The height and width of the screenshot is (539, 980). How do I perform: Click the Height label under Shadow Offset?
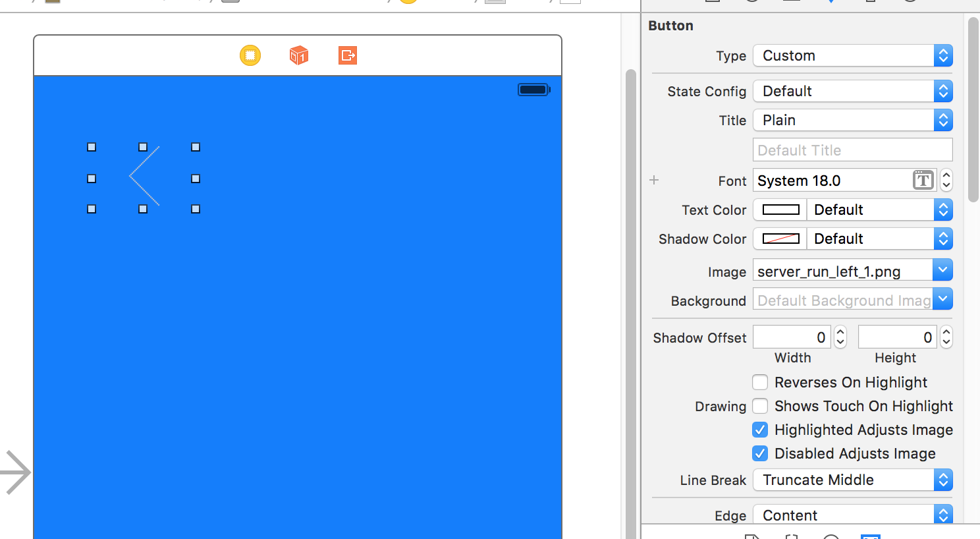point(895,358)
